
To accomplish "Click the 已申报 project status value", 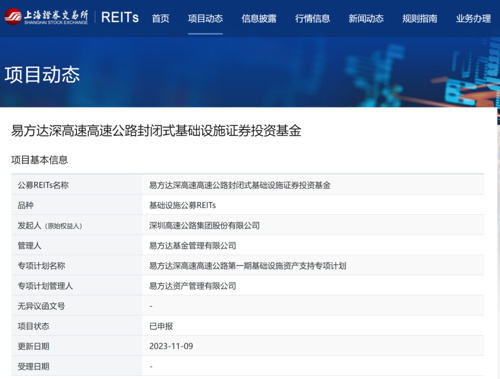I will point(161,326).
